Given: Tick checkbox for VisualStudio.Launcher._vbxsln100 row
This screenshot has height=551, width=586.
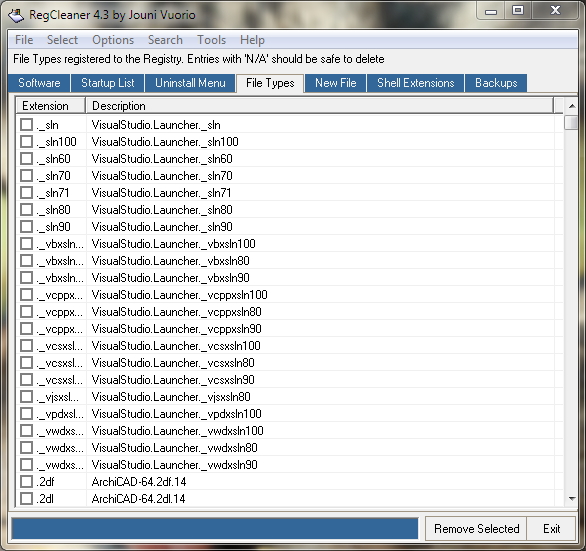Looking at the screenshot, I should click(27, 244).
